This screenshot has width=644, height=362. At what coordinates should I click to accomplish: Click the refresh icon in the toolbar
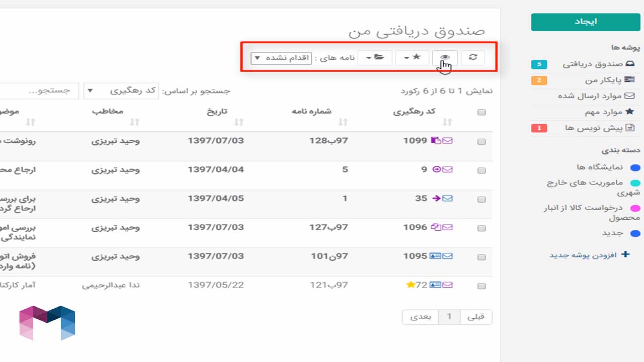[x=473, y=57]
